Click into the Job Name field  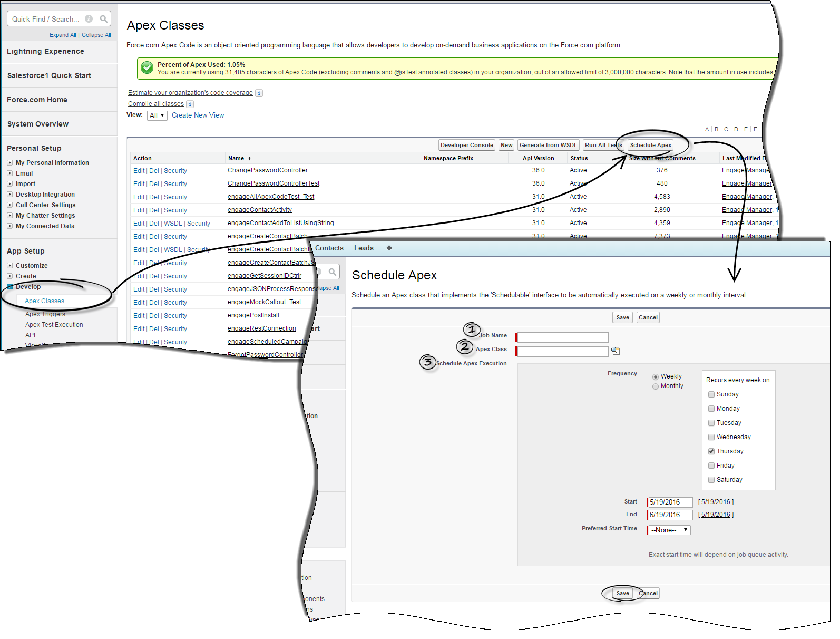(x=562, y=337)
